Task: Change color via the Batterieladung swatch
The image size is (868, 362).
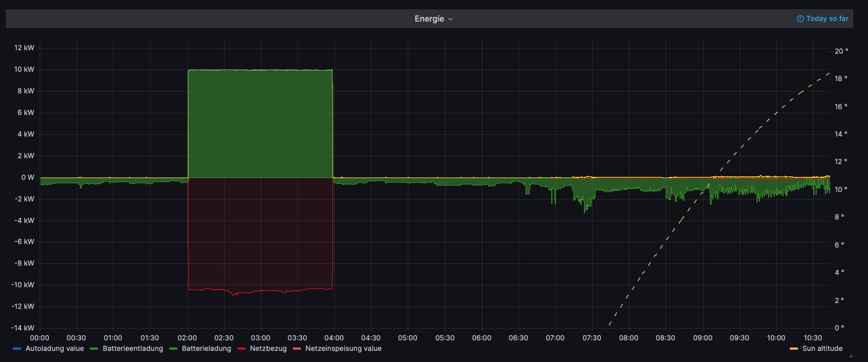Action: coord(174,349)
